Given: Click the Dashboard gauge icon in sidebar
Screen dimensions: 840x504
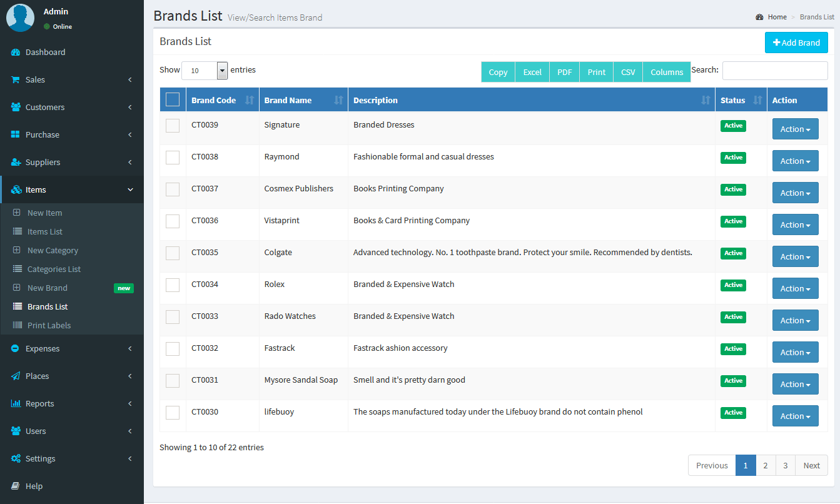Looking at the screenshot, I should (16, 53).
